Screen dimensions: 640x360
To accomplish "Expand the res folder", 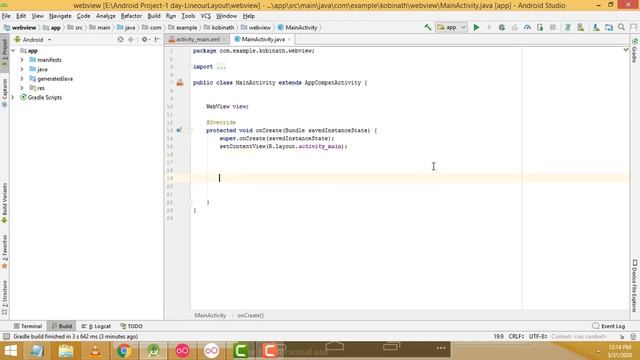I will [22, 88].
